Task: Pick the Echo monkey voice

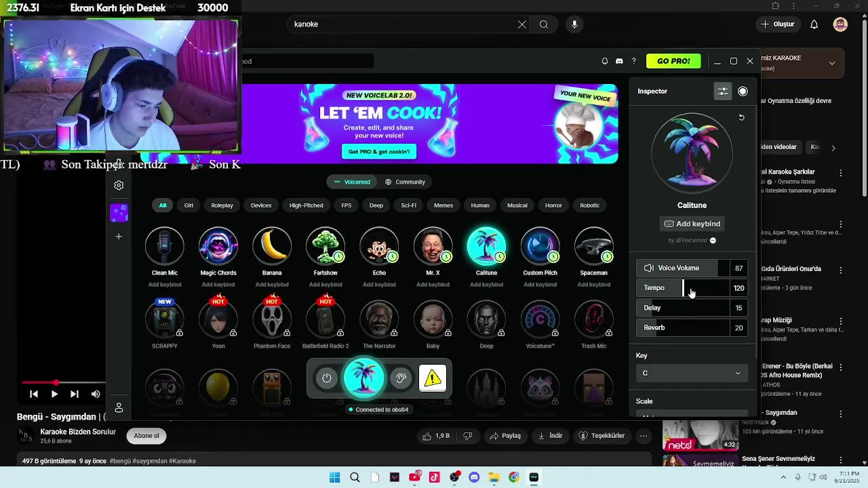Action: (x=379, y=246)
